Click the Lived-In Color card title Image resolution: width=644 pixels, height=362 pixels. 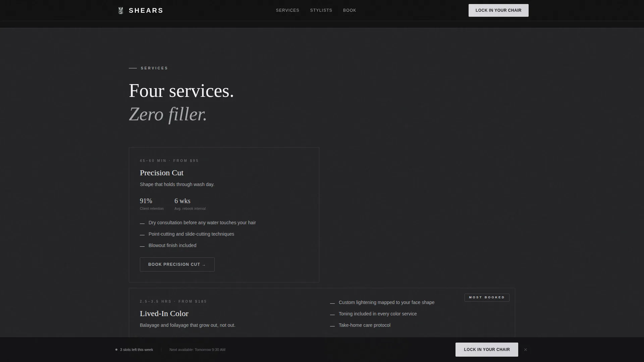[164, 314]
